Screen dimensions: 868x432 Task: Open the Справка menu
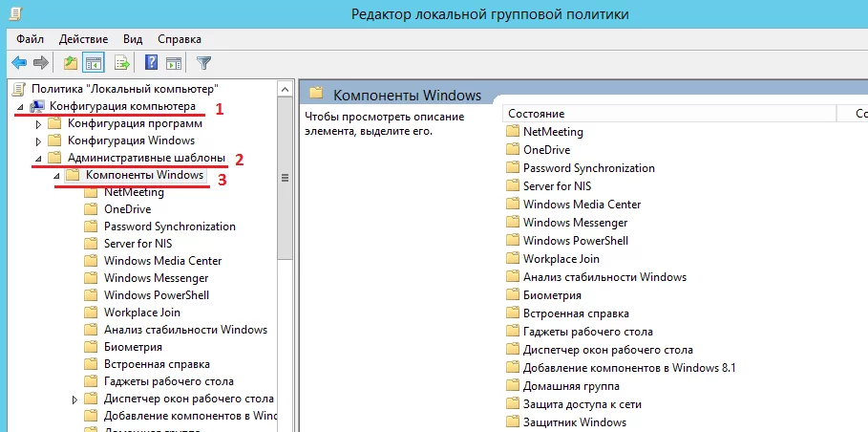click(179, 39)
